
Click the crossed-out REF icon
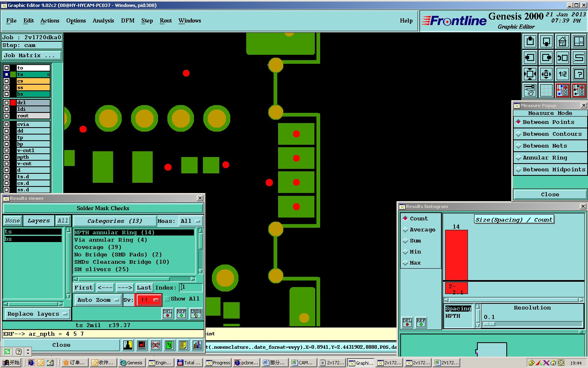(x=156, y=345)
